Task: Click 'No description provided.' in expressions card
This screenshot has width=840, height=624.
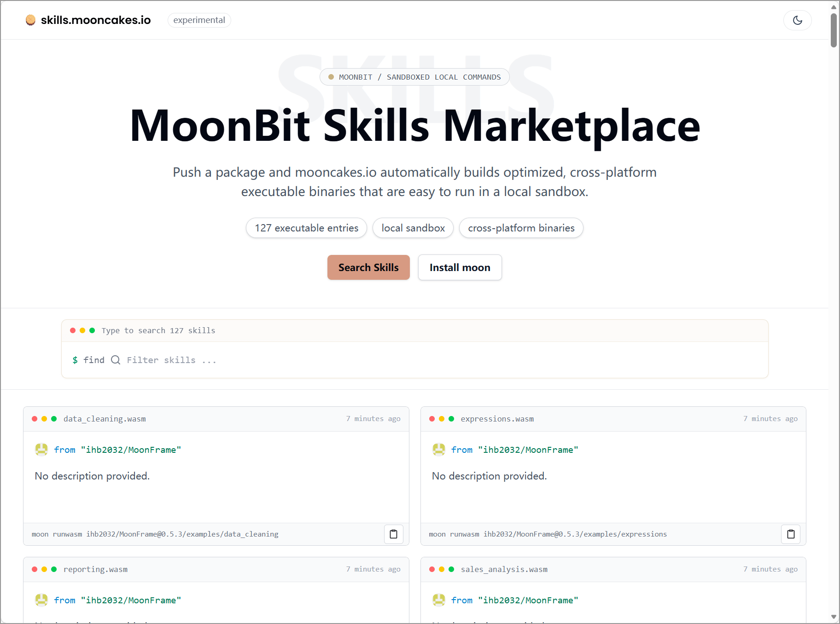Action: click(489, 476)
